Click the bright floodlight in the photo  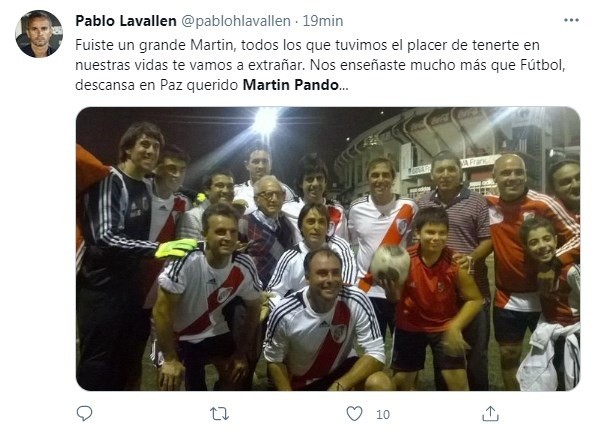coord(265,121)
